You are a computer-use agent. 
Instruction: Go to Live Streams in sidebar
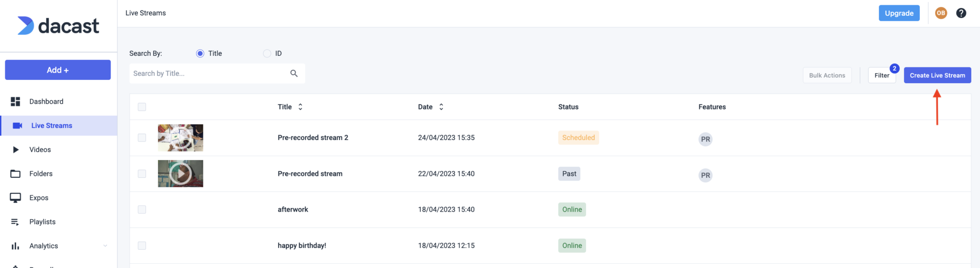52,126
